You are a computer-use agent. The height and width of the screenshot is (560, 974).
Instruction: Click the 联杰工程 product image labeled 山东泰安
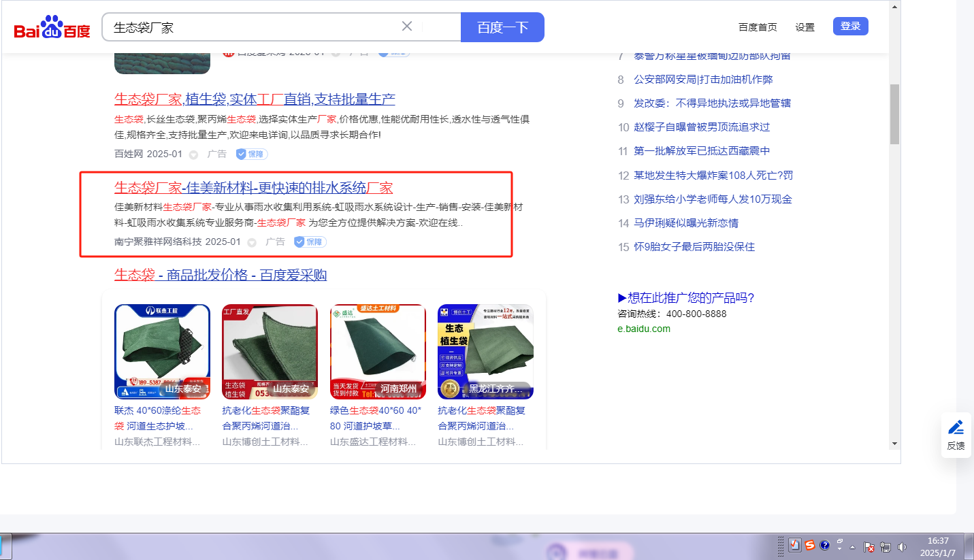(x=162, y=351)
